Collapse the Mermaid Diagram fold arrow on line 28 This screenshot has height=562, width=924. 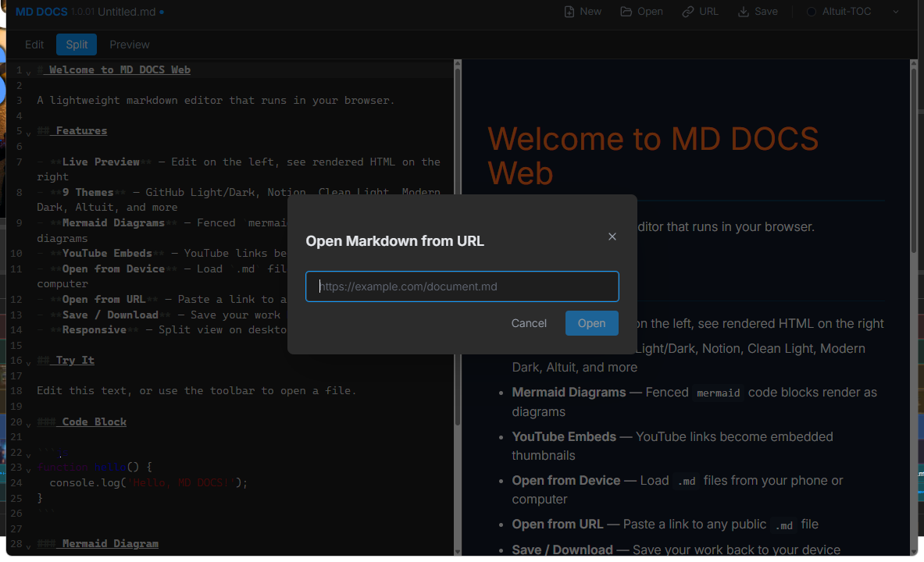point(28,546)
